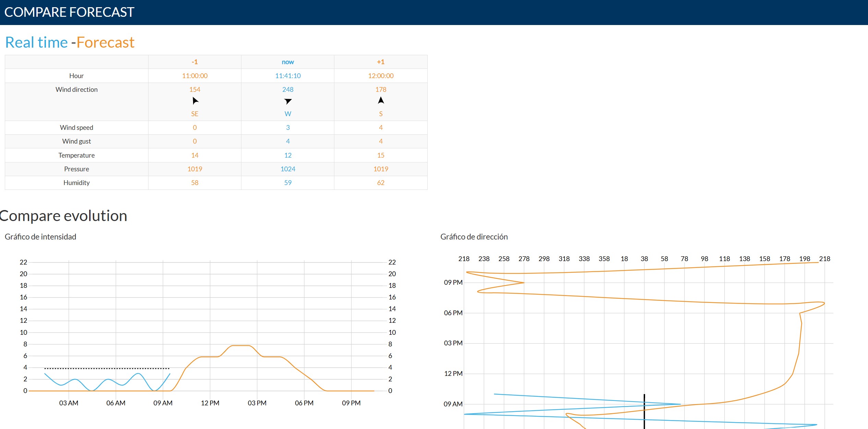Click the orange 'Forecast' heading link

(105, 42)
